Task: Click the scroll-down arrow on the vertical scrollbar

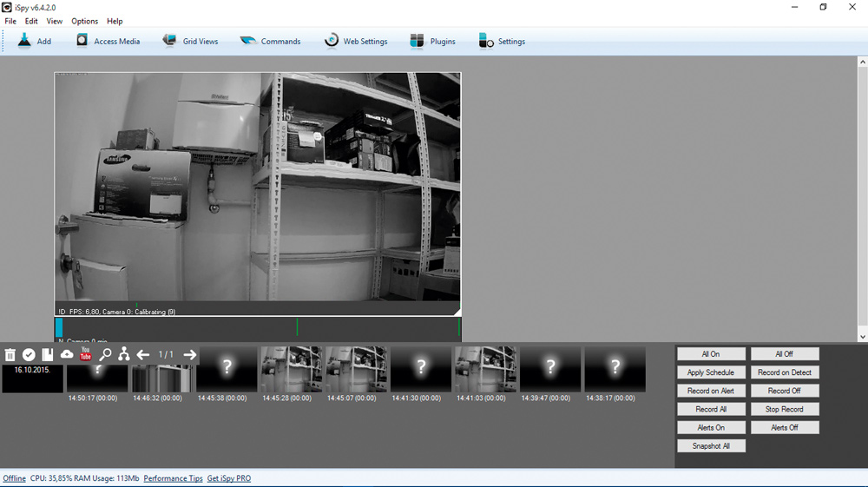Action: pyautogui.click(x=862, y=337)
